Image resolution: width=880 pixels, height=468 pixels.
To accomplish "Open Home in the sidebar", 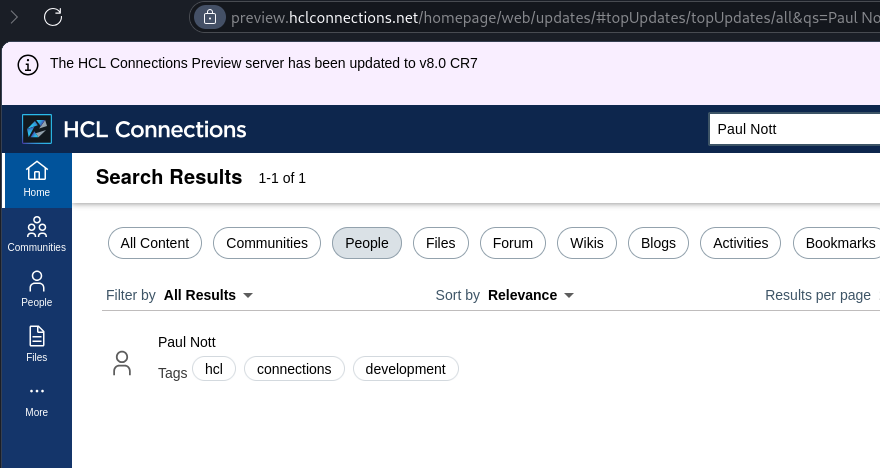I will [37, 180].
